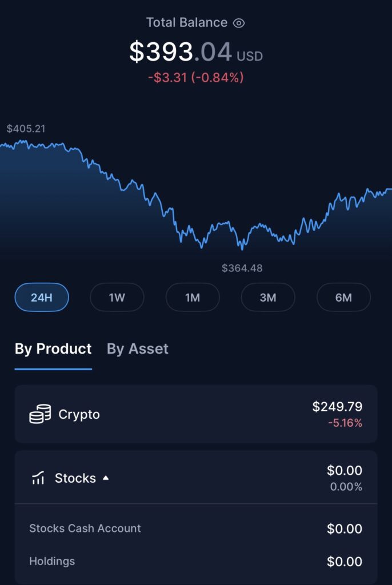This screenshot has width=392, height=585.
Task: Open the Crypto label in product list
Action: 79,414
